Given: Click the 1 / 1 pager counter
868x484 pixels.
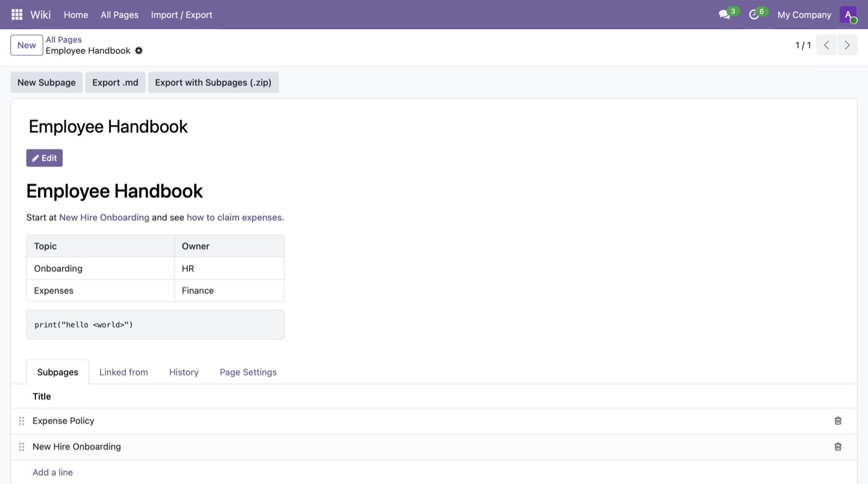Looking at the screenshot, I should (x=803, y=45).
